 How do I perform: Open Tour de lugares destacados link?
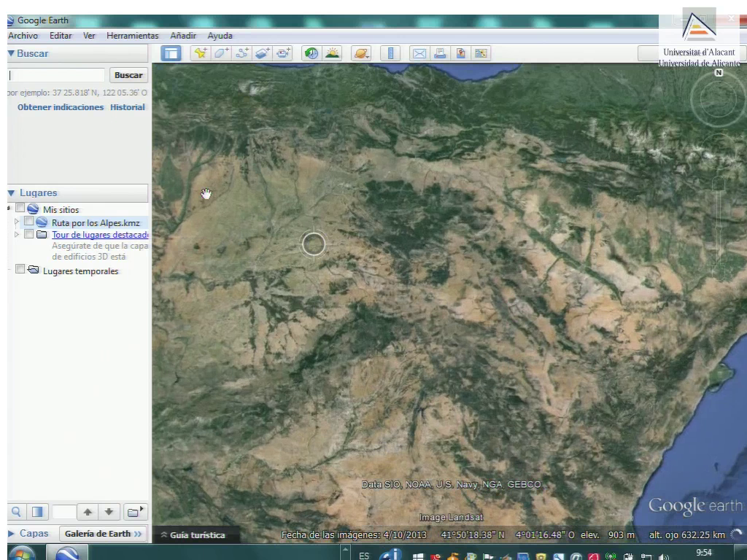pos(100,235)
